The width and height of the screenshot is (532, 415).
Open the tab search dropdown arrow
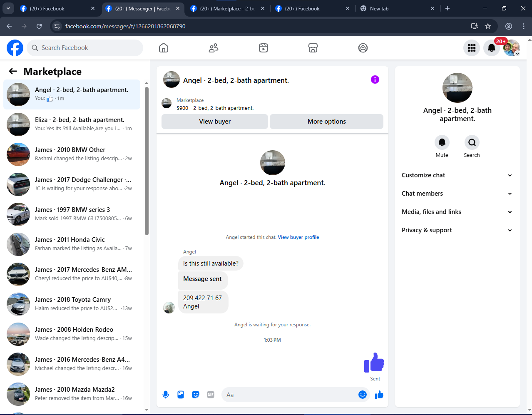pyautogui.click(x=8, y=8)
